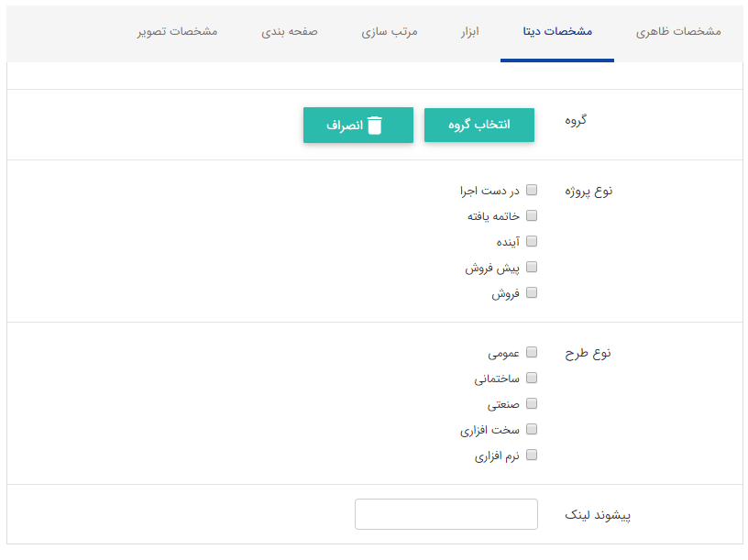Screen dimensions: 748x560
Task: Toggle the پیش فروش checkbox
Action: coord(530,267)
